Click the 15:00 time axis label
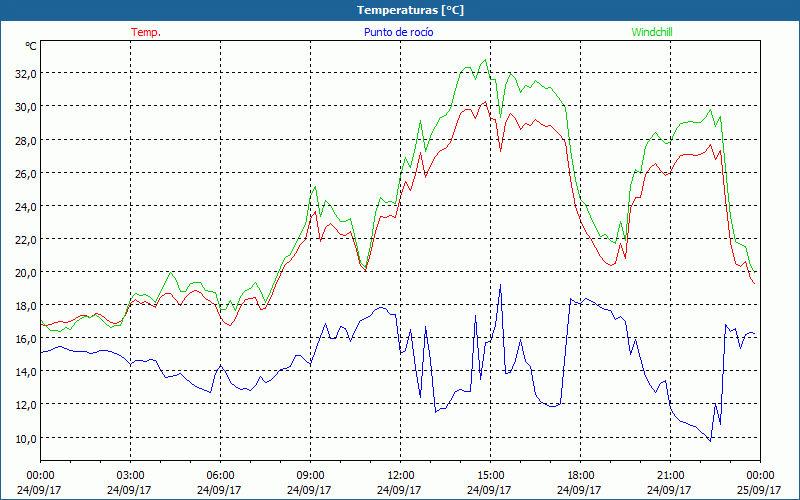800x500 pixels. click(490, 475)
